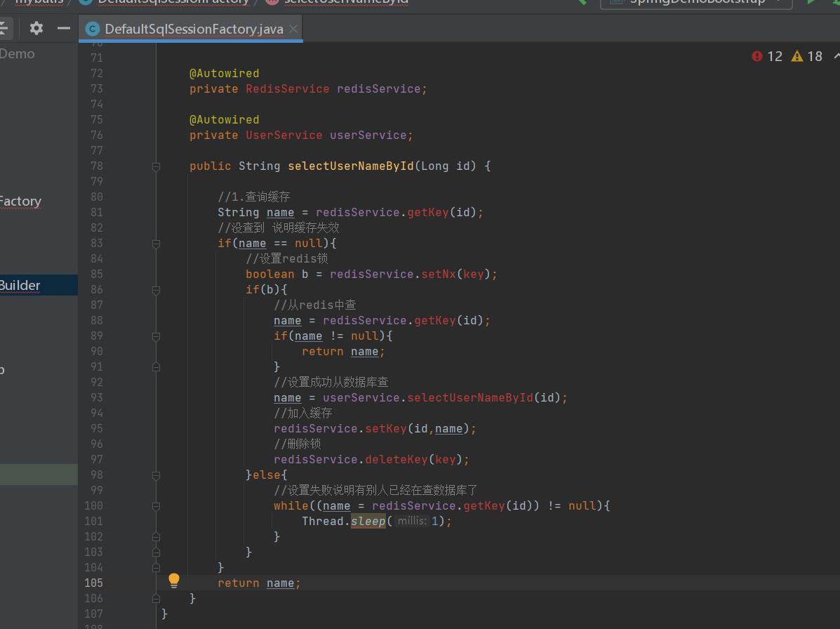Fold the if(name == null) block at line 83
840x629 pixels.
[x=156, y=244]
